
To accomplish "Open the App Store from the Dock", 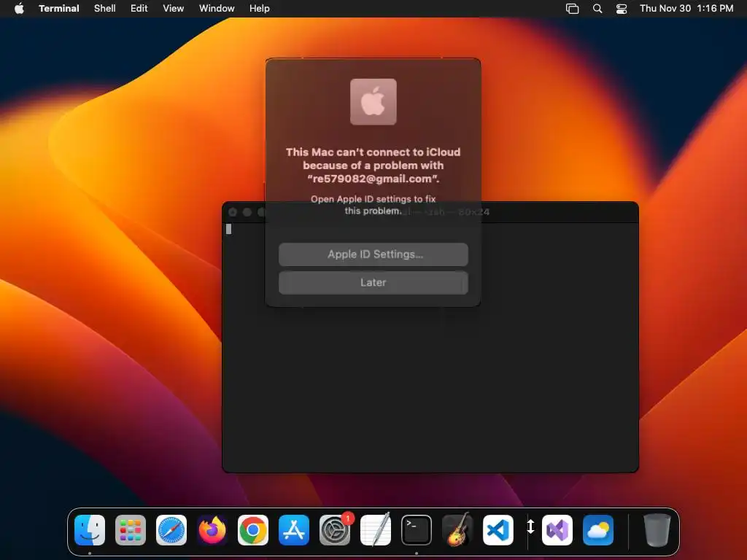I will coord(294,529).
